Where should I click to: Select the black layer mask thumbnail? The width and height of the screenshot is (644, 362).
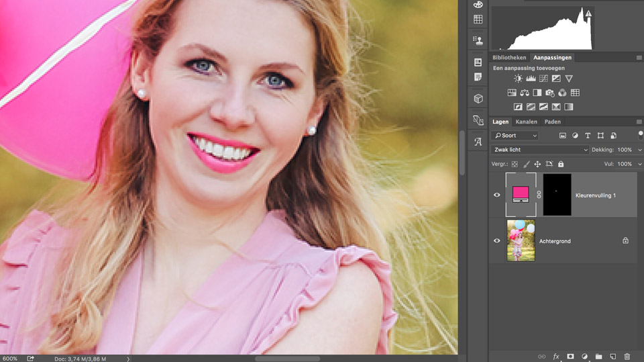point(557,195)
